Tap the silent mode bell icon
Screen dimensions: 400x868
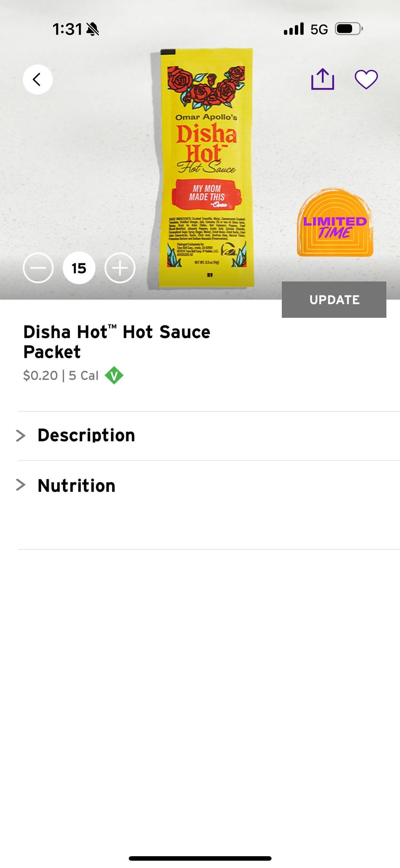point(93,29)
